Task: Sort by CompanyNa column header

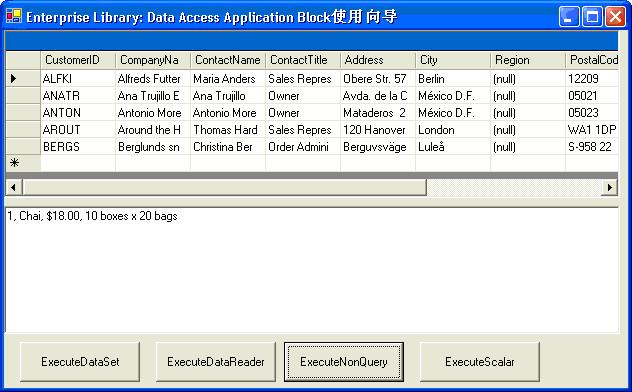Action: point(153,60)
